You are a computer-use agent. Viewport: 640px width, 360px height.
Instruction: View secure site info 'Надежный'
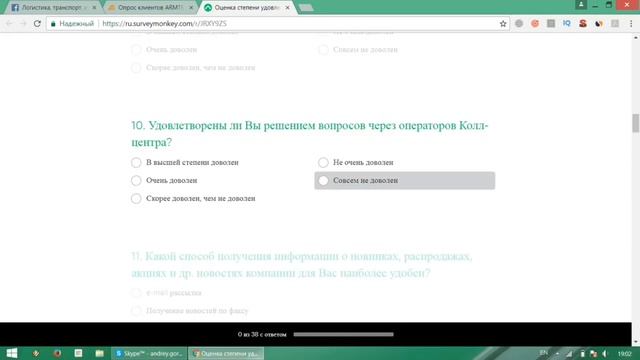click(73, 24)
